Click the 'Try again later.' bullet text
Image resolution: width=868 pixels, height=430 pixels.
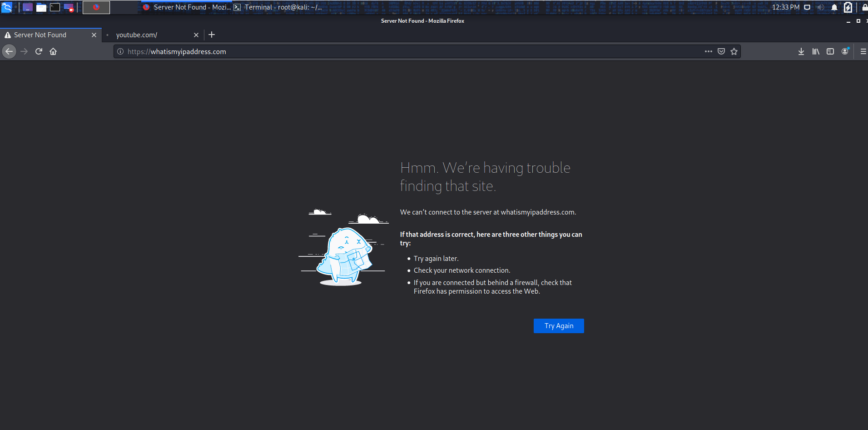click(436, 259)
